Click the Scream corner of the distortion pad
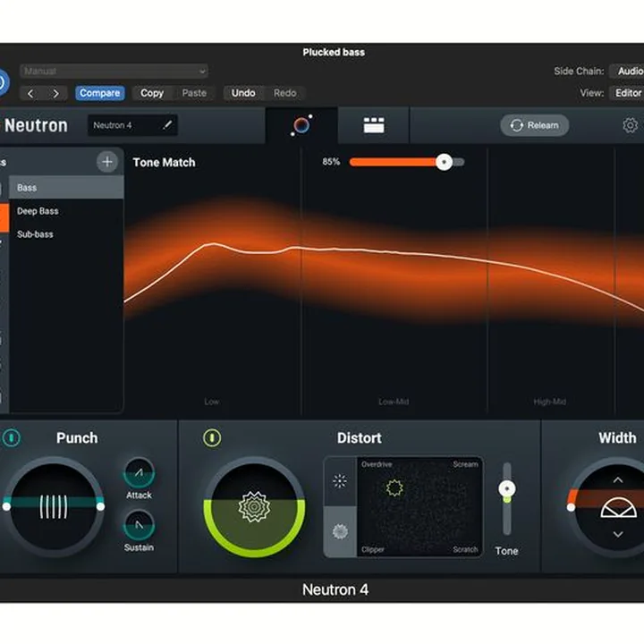Screen dimensions: 644x644 click(465, 464)
